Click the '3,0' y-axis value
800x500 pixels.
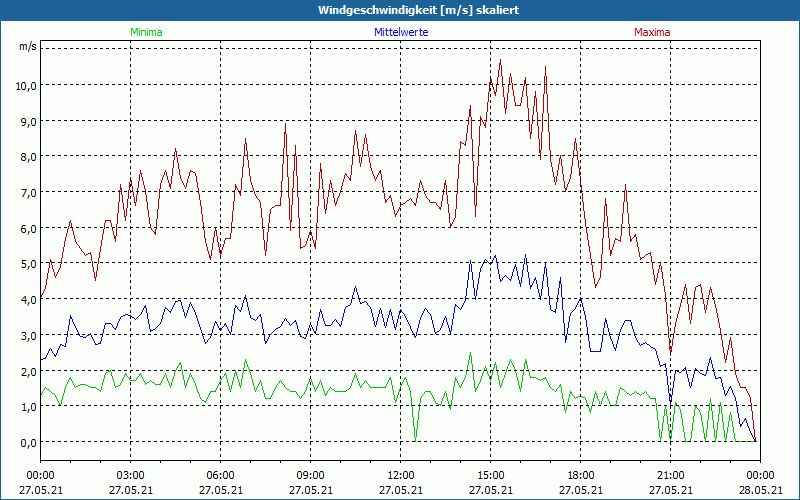click(29, 336)
